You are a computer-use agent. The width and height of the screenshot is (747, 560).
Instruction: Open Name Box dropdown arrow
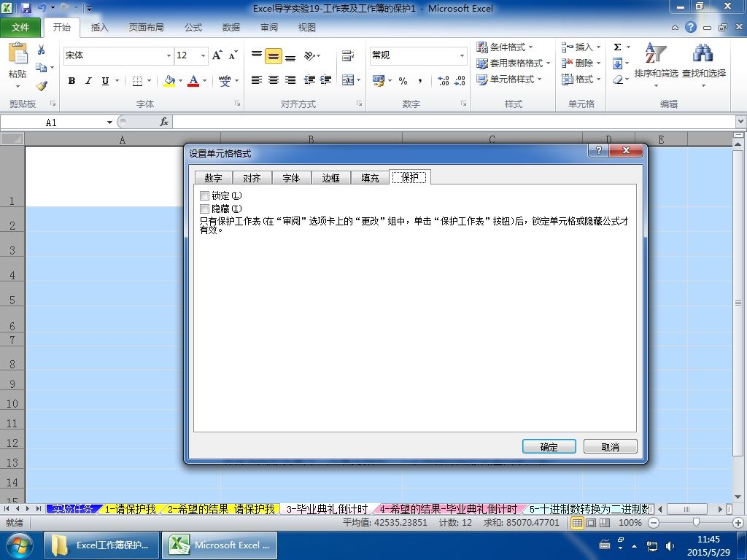pos(109,122)
